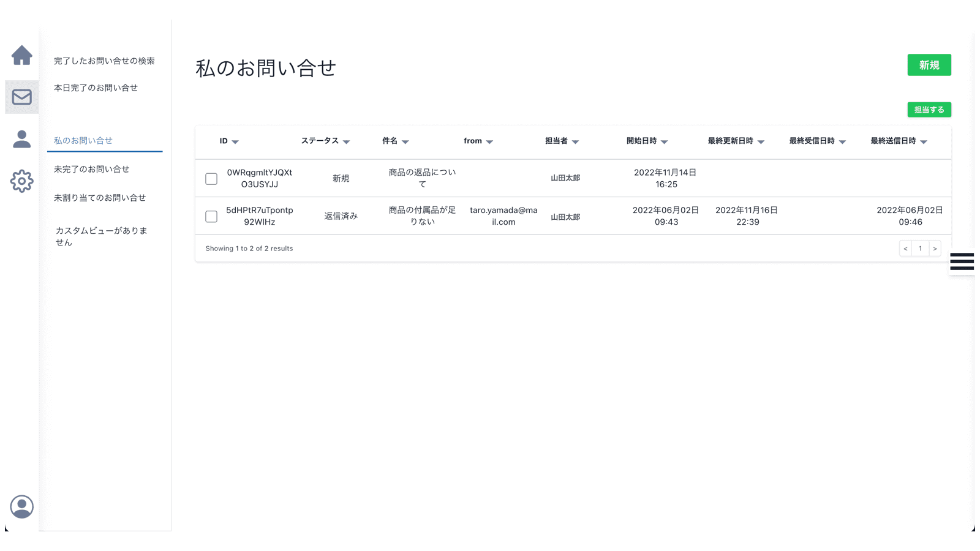Open the contacts person icon
Image resolution: width=980 pixels, height=551 pixels.
22,140
